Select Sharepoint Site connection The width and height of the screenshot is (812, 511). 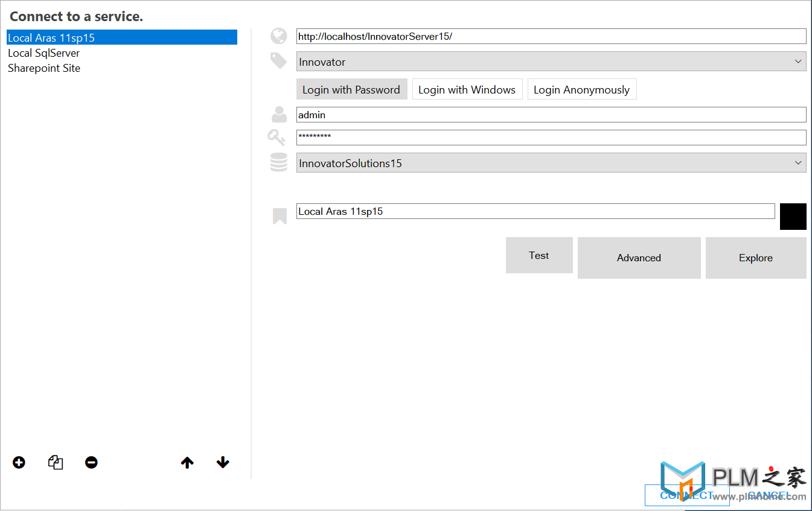point(122,68)
